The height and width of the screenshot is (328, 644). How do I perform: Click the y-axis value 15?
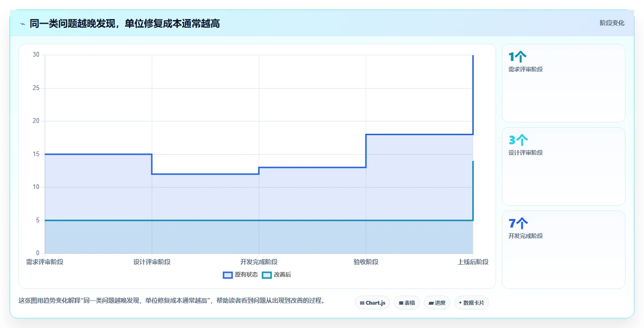coord(36,154)
